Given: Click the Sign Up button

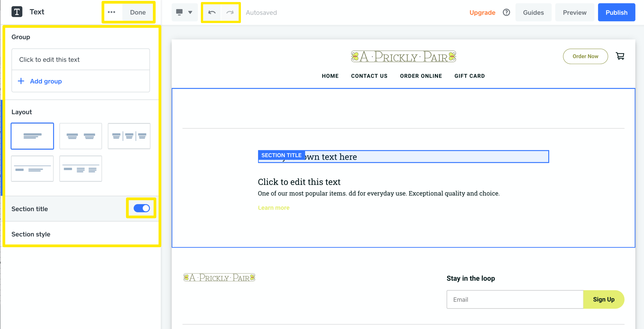Looking at the screenshot, I should click(604, 299).
